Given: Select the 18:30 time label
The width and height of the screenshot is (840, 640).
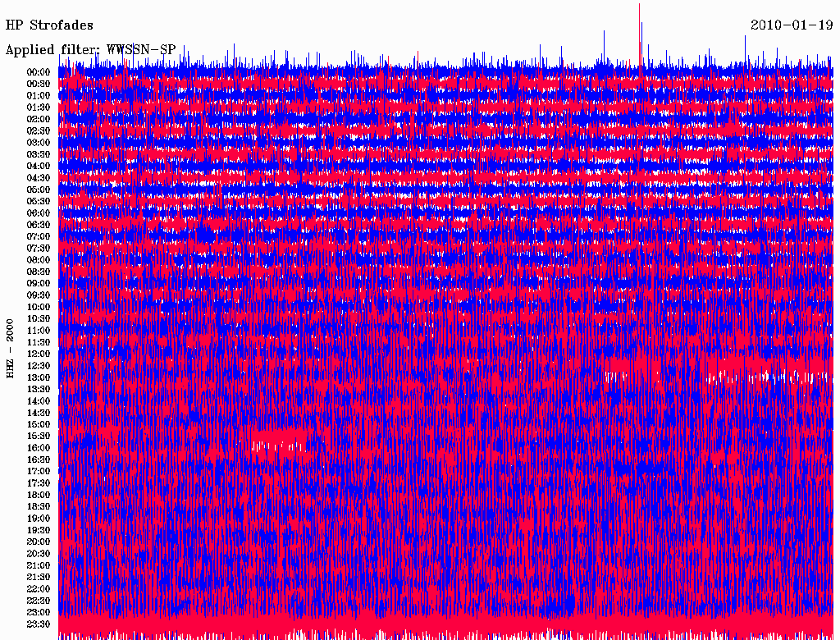Looking at the screenshot, I should click(39, 506).
